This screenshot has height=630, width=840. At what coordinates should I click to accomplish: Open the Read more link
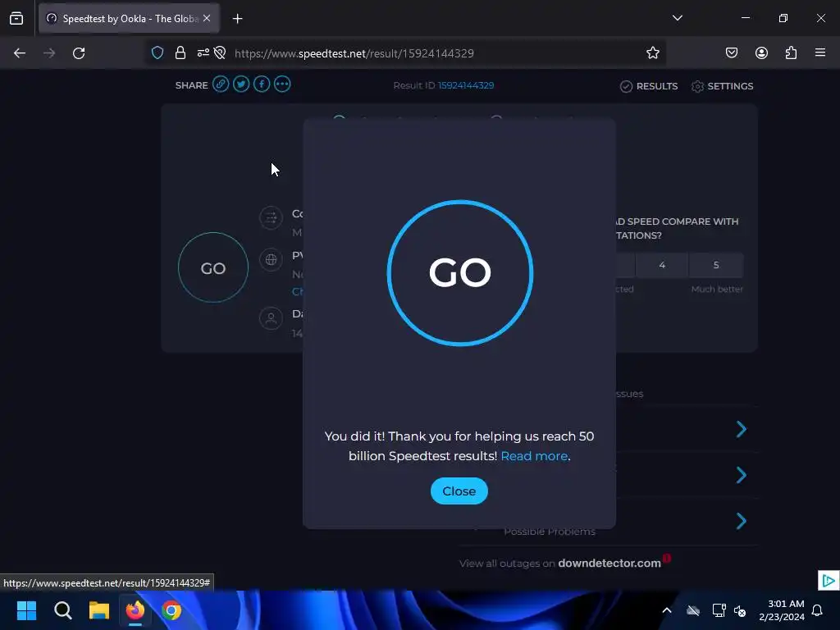click(534, 456)
